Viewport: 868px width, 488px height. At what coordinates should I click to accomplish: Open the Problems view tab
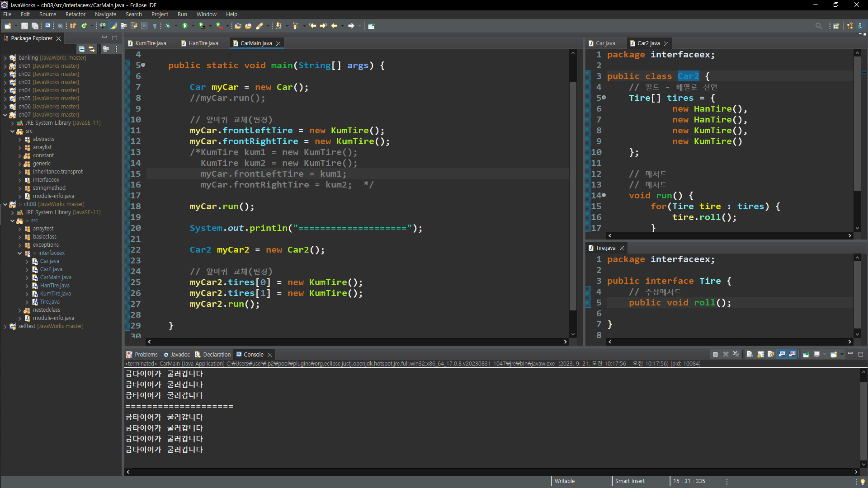click(146, 355)
